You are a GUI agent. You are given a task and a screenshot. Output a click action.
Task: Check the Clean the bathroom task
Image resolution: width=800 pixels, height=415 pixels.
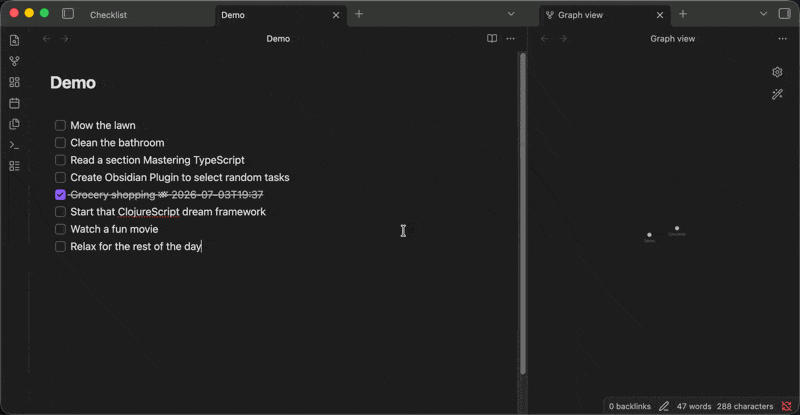tap(60, 143)
